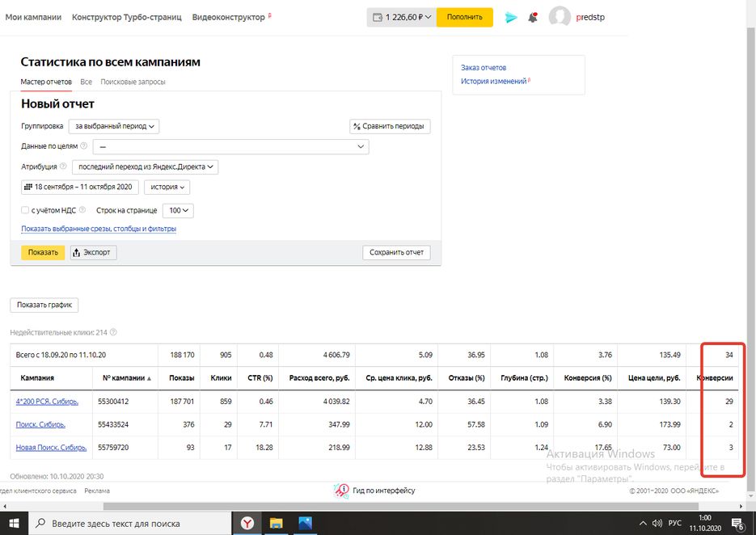Switch to Поисковые запросы tab

[x=133, y=82]
